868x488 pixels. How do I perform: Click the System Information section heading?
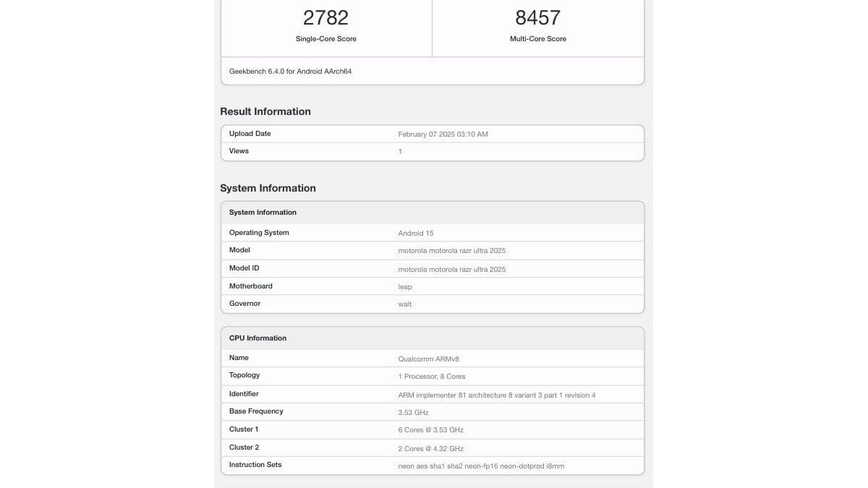pyautogui.click(x=268, y=188)
